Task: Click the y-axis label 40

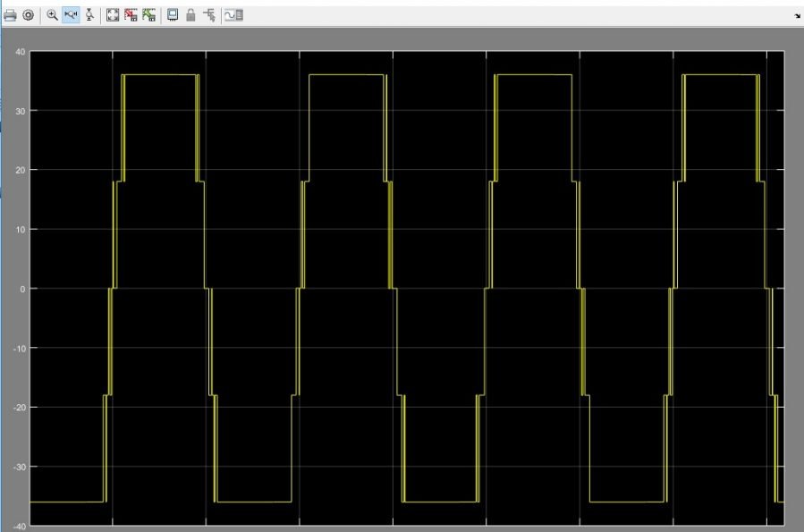Action: (20, 52)
